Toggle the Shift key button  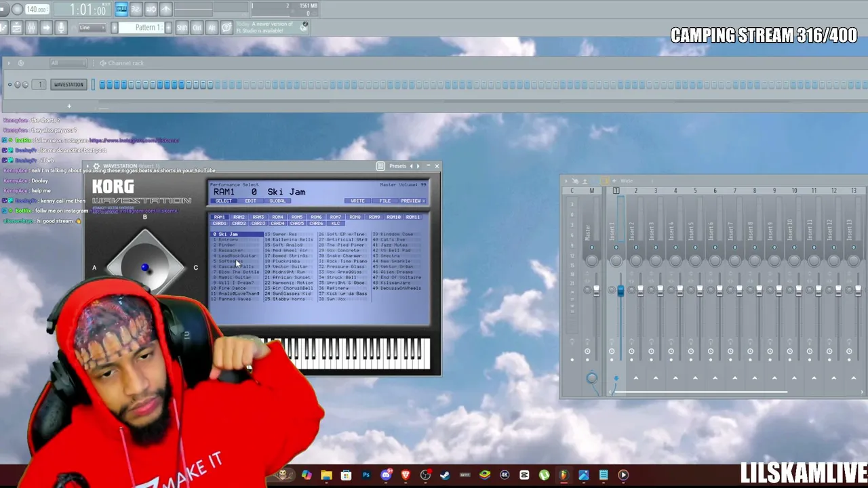pyautogui.click(x=182, y=28)
